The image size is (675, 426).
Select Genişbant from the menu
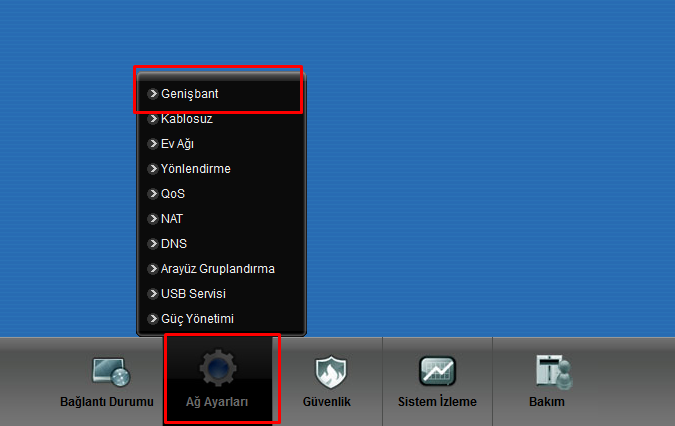(189, 94)
